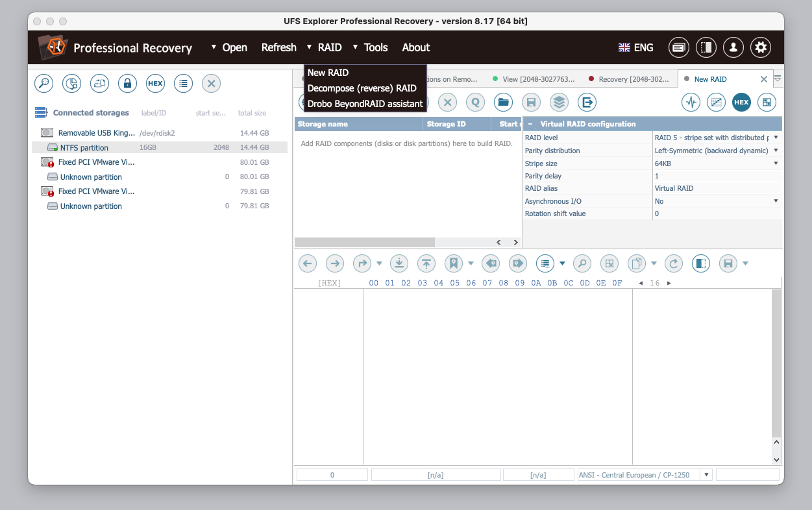Open the settings gear icon
Viewport: 812px width, 510px height.
click(x=761, y=47)
